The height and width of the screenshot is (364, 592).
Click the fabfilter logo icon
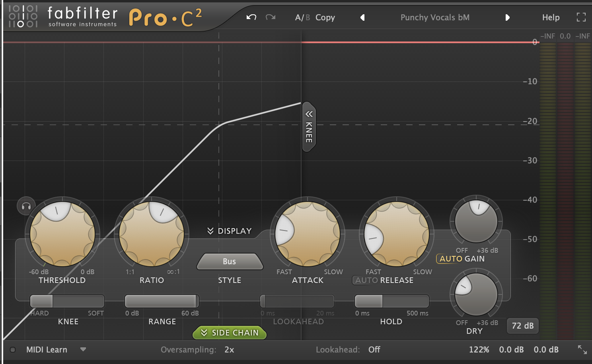click(x=23, y=16)
